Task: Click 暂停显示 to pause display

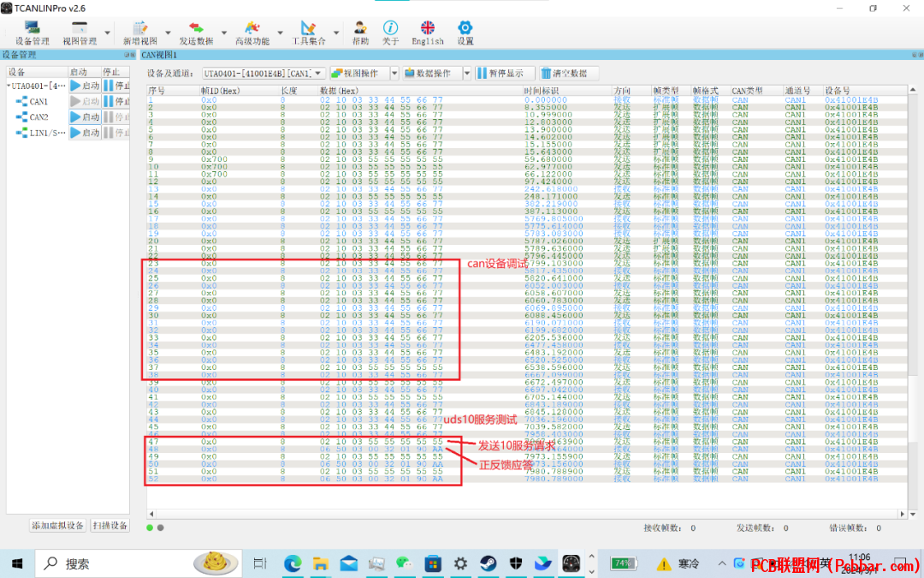Action: (x=505, y=73)
